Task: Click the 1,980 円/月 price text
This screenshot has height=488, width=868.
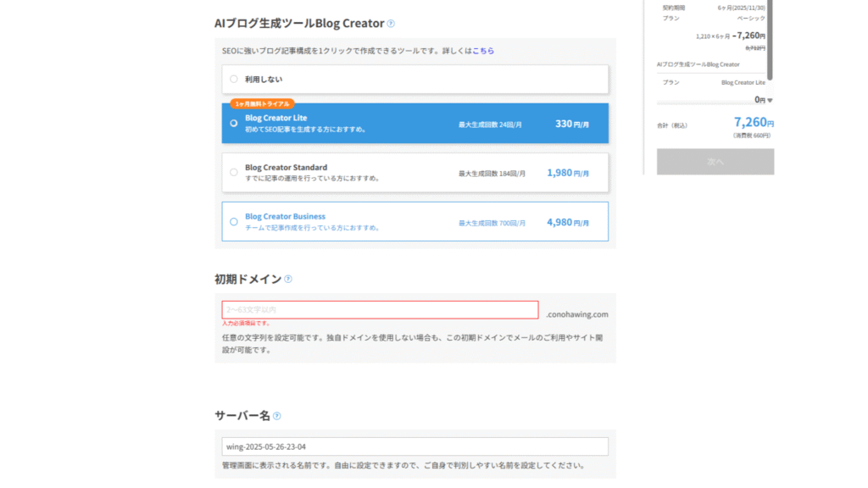Action: point(568,173)
